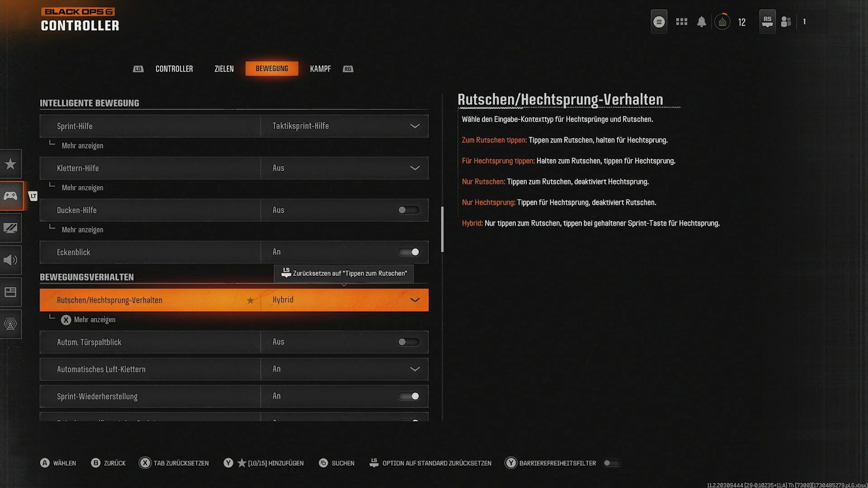Click Tab zurücksetzen at the bottom

pos(174,463)
